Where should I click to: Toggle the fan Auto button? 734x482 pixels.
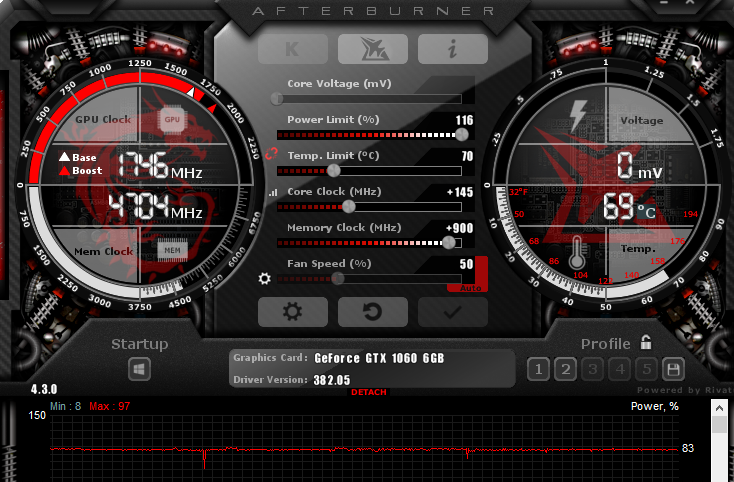[x=471, y=288]
